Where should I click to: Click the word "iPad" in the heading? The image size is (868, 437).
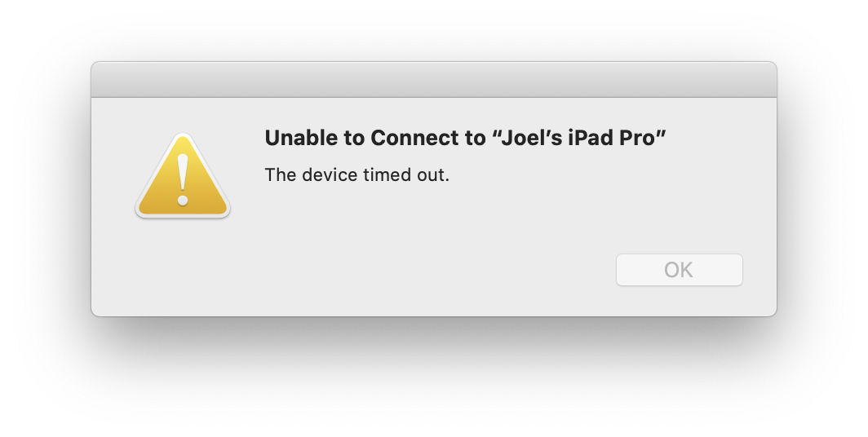pos(590,138)
